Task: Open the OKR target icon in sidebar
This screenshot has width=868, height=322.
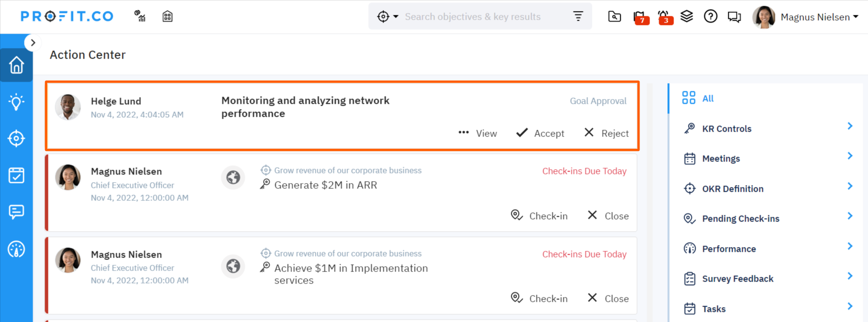Action: 16,139
